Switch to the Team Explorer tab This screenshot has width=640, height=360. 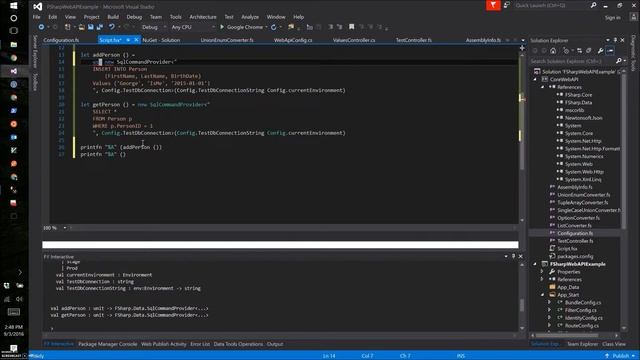[582, 344]
